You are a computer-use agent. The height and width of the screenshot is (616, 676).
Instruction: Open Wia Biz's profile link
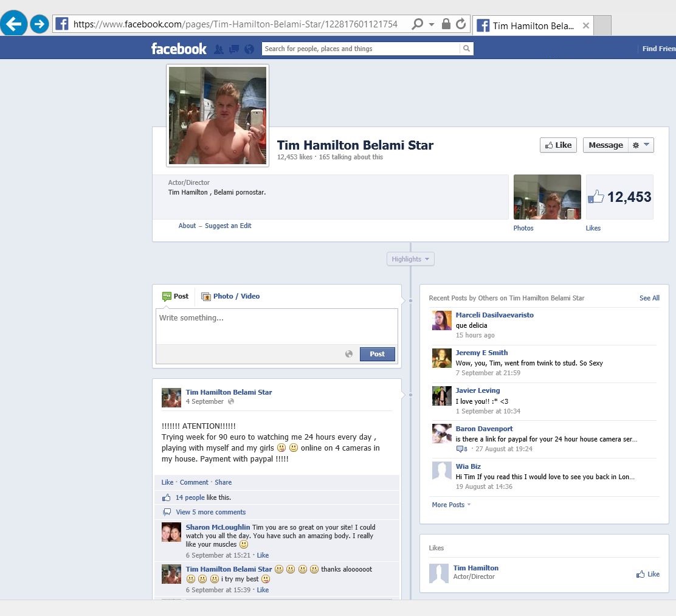click(x=468, y=466)
